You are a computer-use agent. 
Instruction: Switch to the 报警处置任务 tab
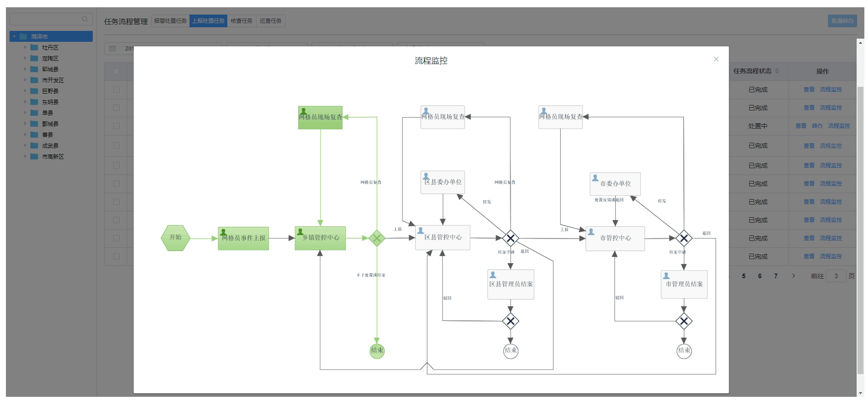(171, 21)
